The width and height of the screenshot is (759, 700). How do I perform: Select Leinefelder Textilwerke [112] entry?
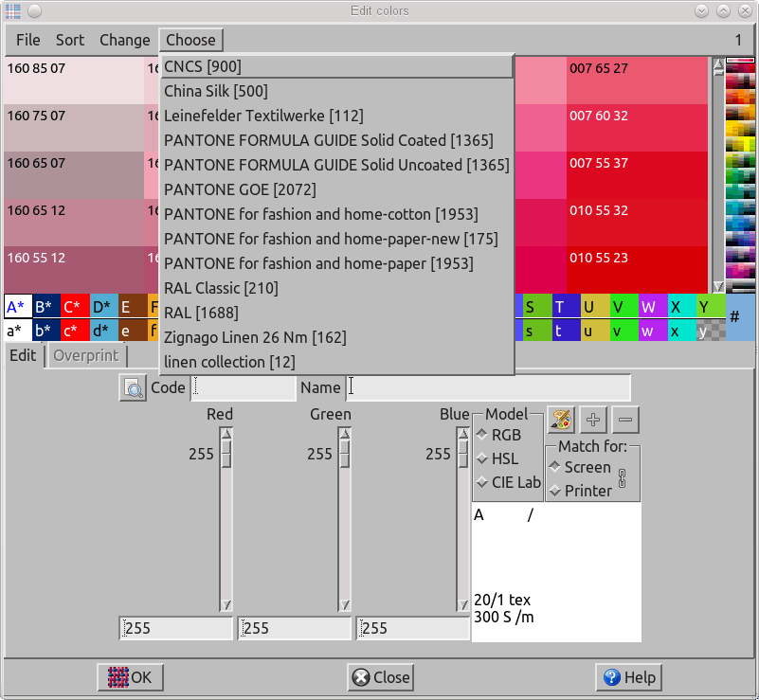pos(337,116)
